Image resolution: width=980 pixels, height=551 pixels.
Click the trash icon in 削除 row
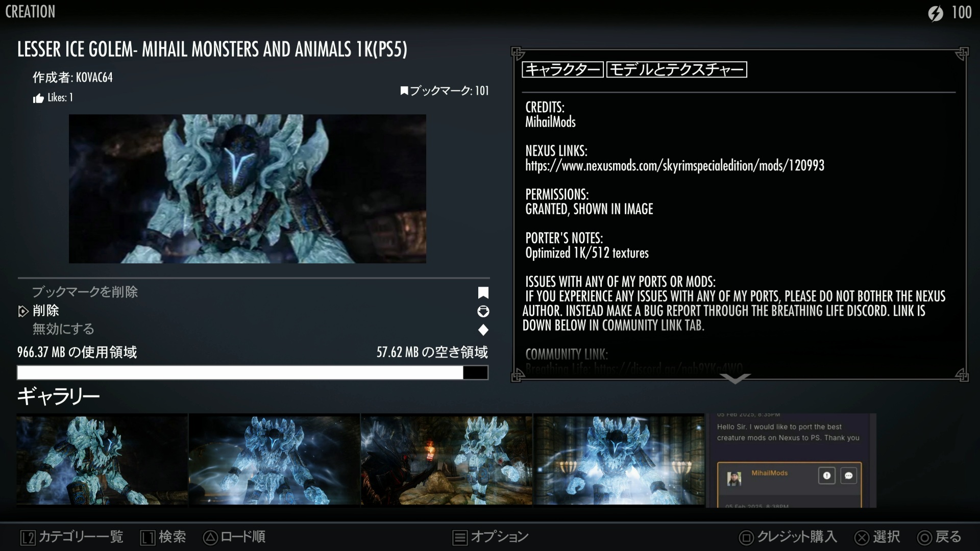point(483,311)
